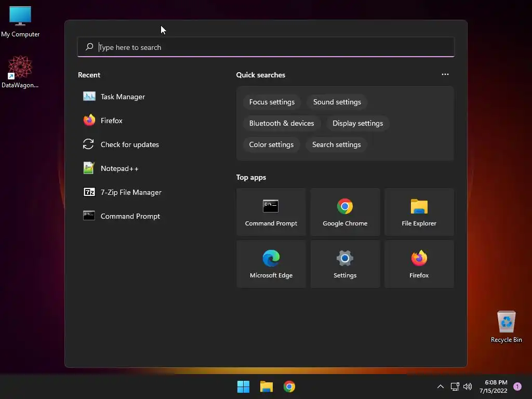Open Google Chrome from the taskbar
532x399 pixels.
(x=289, y=387)
